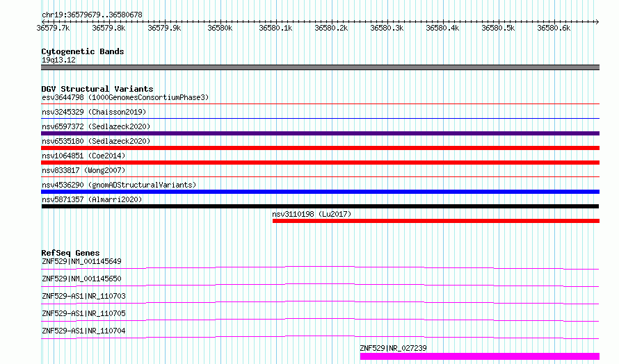Click the blue nsv4536290 variant bar
This screenshot has width=619, height=364.
pos(320,192)
